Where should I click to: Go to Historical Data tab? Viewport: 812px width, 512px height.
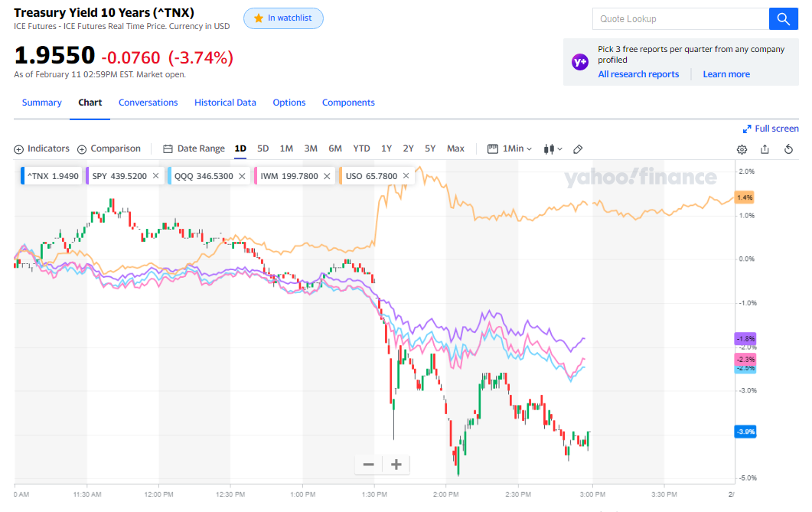pyautogui.click(x=225, y=103)
